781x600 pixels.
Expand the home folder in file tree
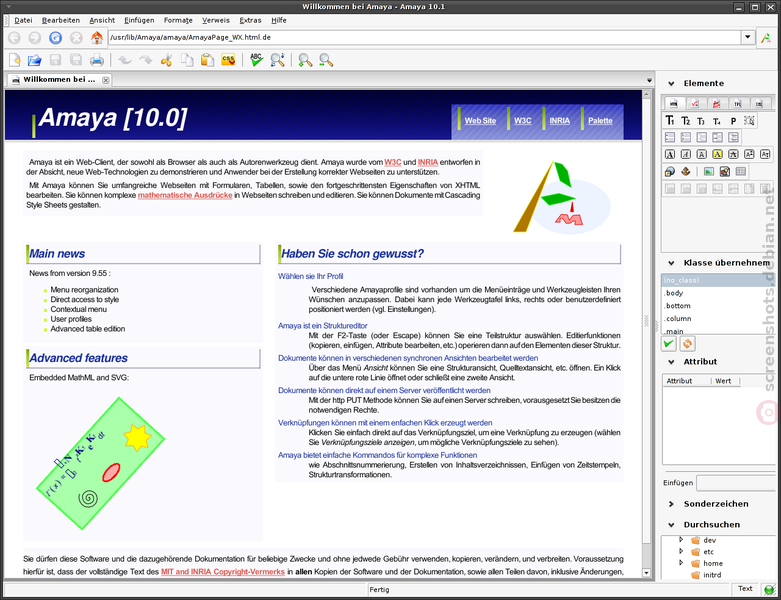click(681, 563)
